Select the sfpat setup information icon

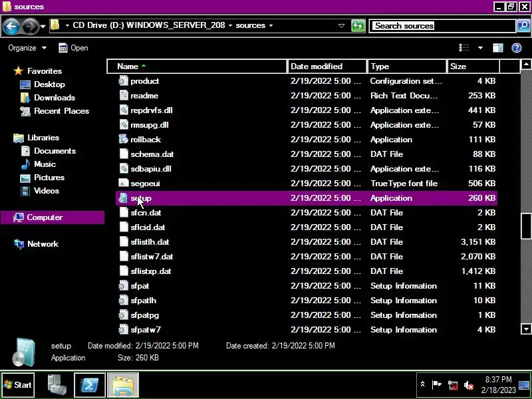(124, 286)
